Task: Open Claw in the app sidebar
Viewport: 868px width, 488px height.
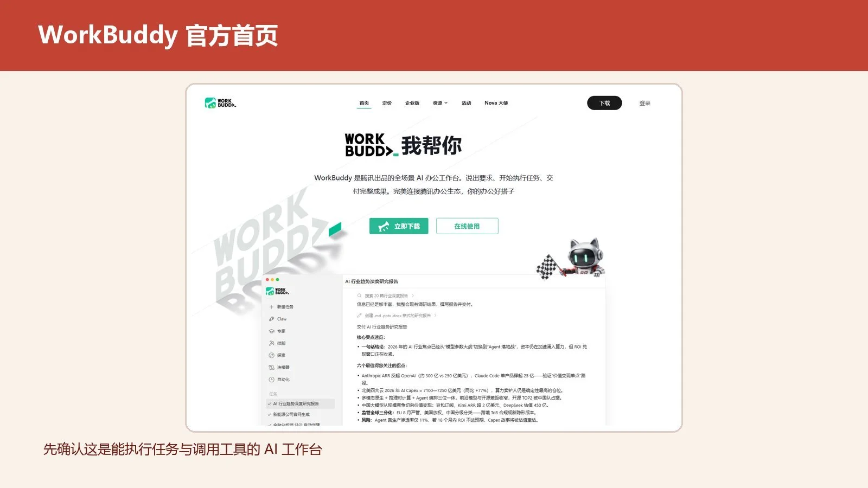Action: [x=282, y=319]
